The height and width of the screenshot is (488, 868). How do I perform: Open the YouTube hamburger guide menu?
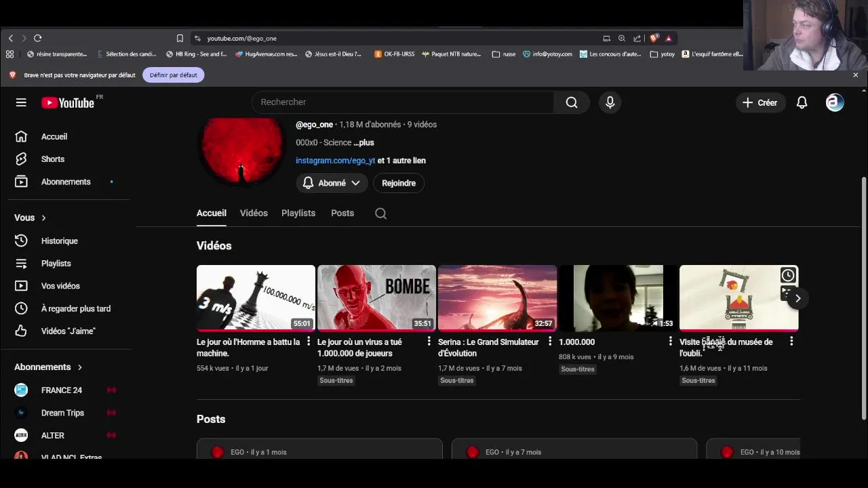point(21,102)
